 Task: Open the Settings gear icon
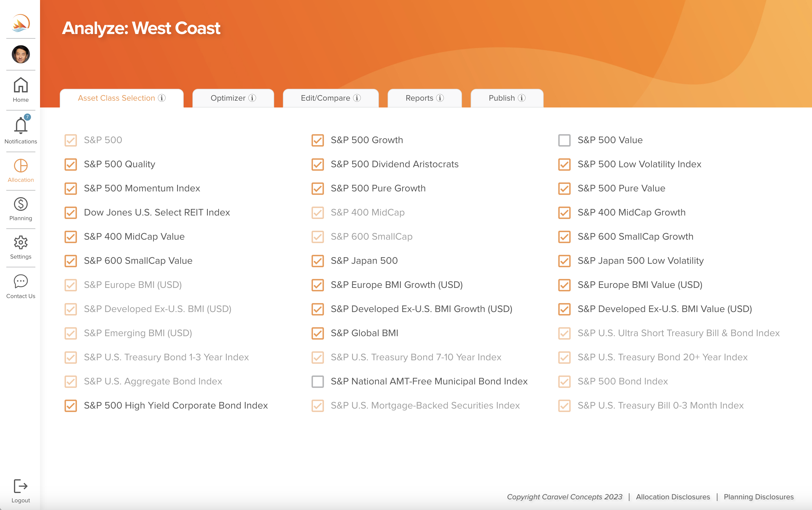pos(21,242)
